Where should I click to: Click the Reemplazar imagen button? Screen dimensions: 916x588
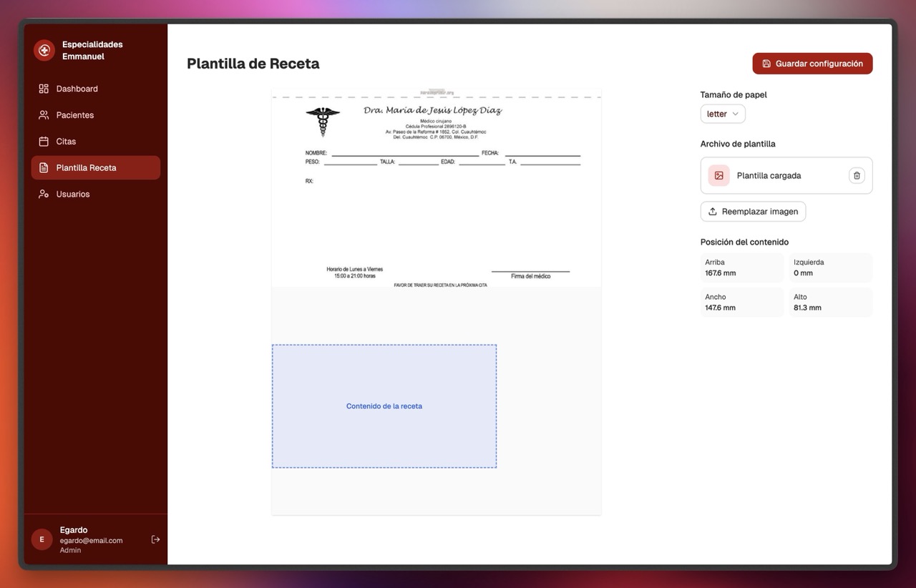click(753, 212)
